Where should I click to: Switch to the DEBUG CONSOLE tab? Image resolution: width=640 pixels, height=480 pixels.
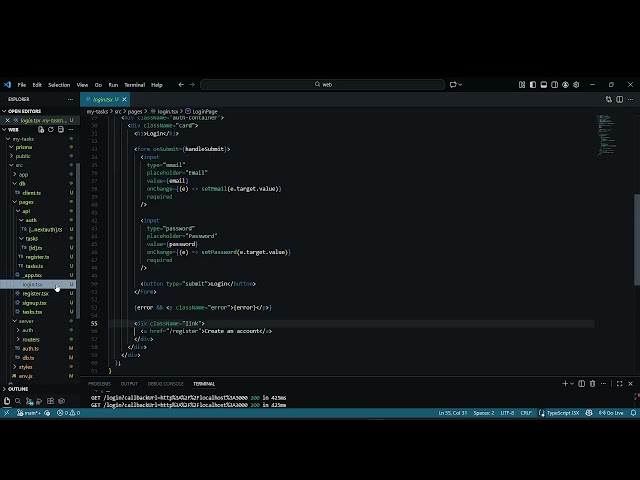tap(165, 384)
